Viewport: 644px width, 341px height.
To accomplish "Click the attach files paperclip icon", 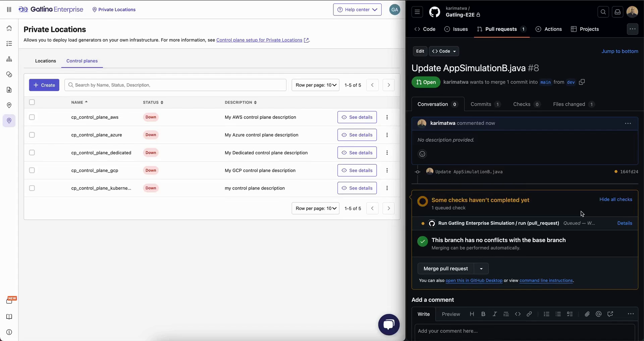I will coord(587,314).
